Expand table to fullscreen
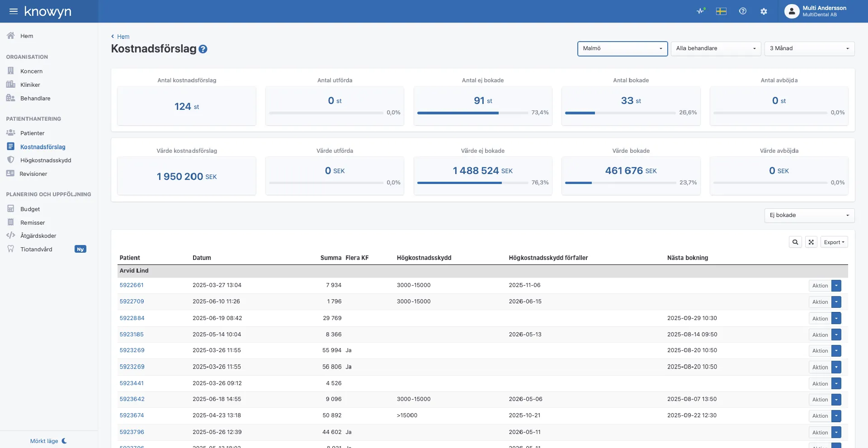 click(811, 242)
